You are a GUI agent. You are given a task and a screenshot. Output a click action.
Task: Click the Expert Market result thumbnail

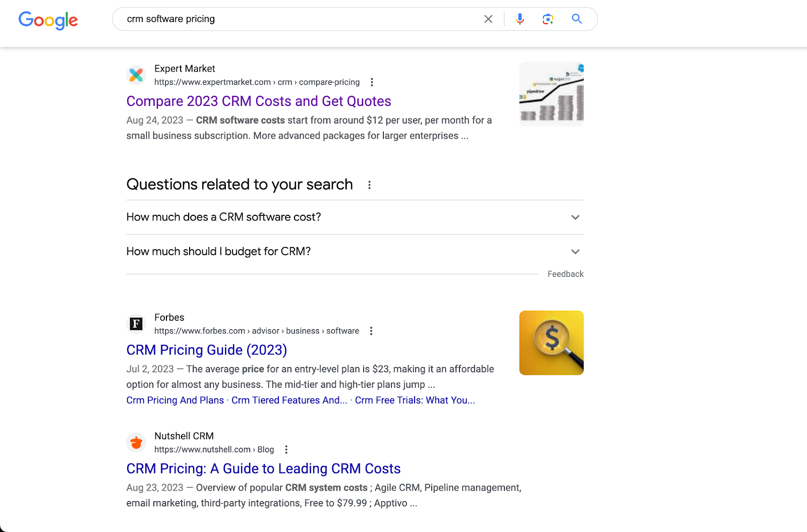coord(552,94)
